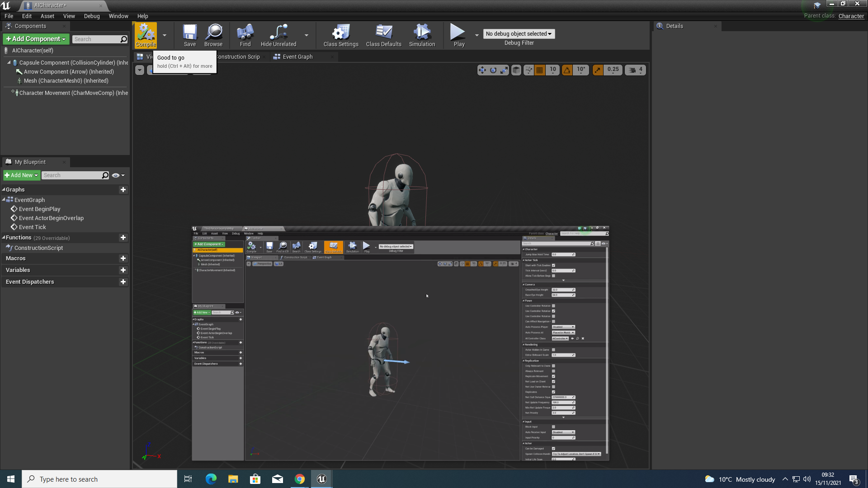Open Browse in content browser
Image resolution: width=868 pixels, height=488 pixels.
[x=213, y=35]
